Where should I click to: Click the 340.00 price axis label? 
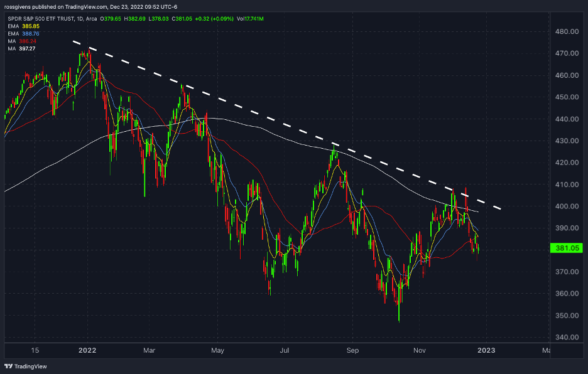[x=567, y=337]
